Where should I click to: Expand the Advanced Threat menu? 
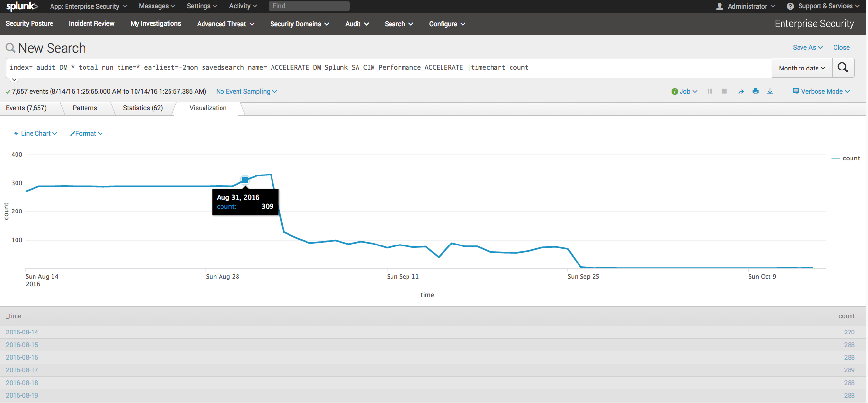click(226, 24)
